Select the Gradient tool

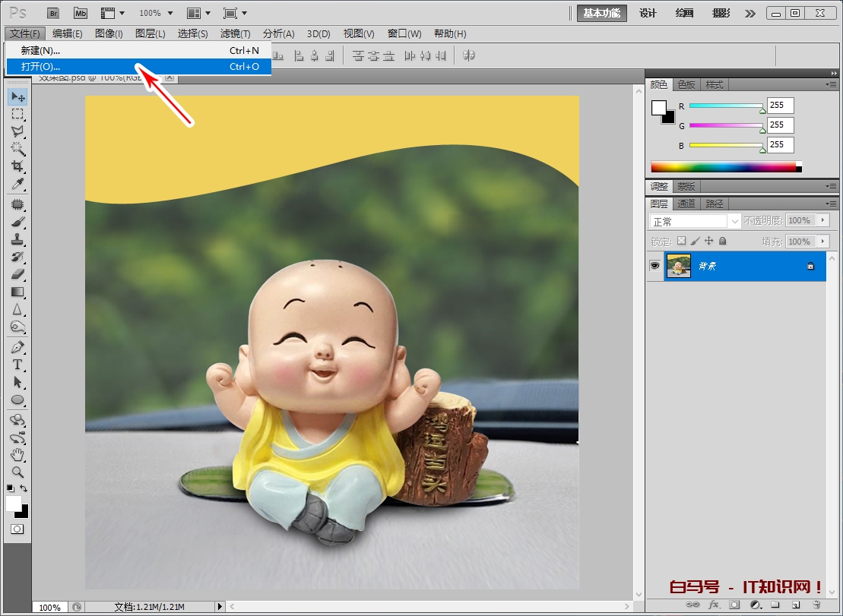pyautogui.click(x=17, y=291)
